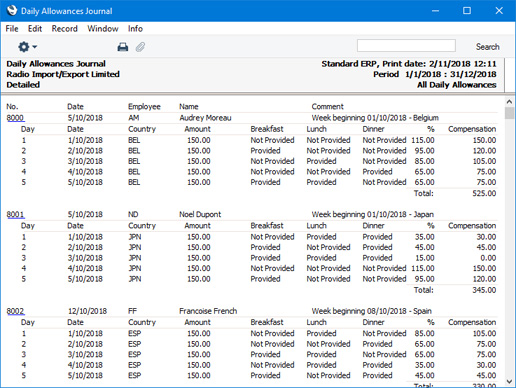
Task: Click the Period 1/1/2018 : 31/12/2018 text
Action: click(x=435, y=74)
